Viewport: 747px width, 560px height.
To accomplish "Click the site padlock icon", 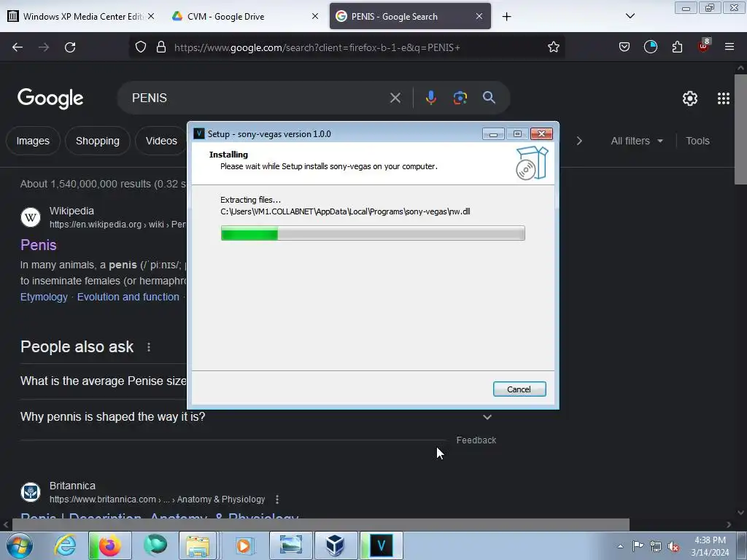I will point(161,47).
